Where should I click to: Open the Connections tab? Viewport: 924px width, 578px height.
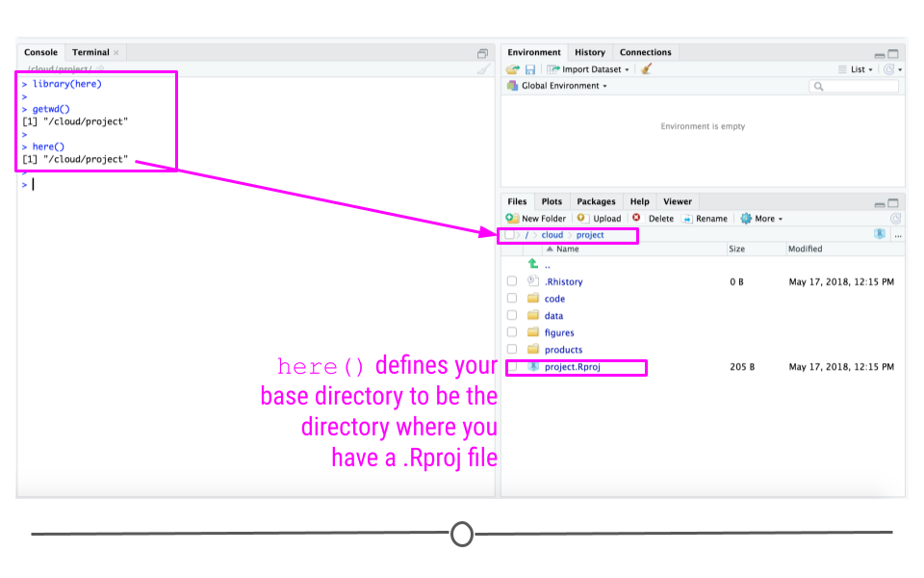point(645,52)
